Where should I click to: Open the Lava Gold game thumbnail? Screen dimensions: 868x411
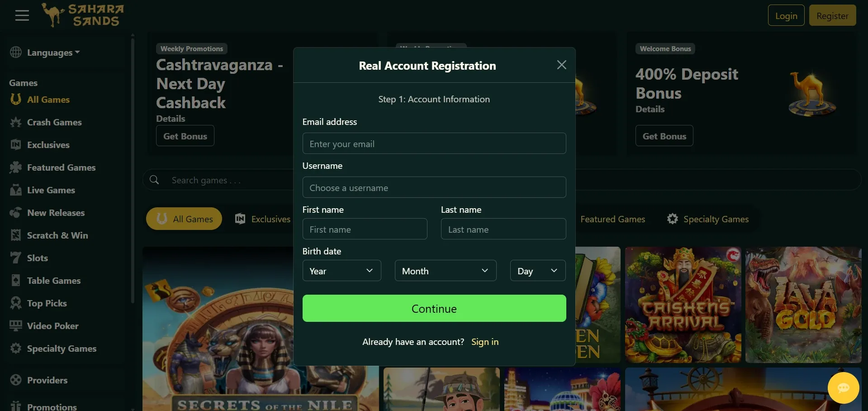pyautogui.click(x=803, y=305)
